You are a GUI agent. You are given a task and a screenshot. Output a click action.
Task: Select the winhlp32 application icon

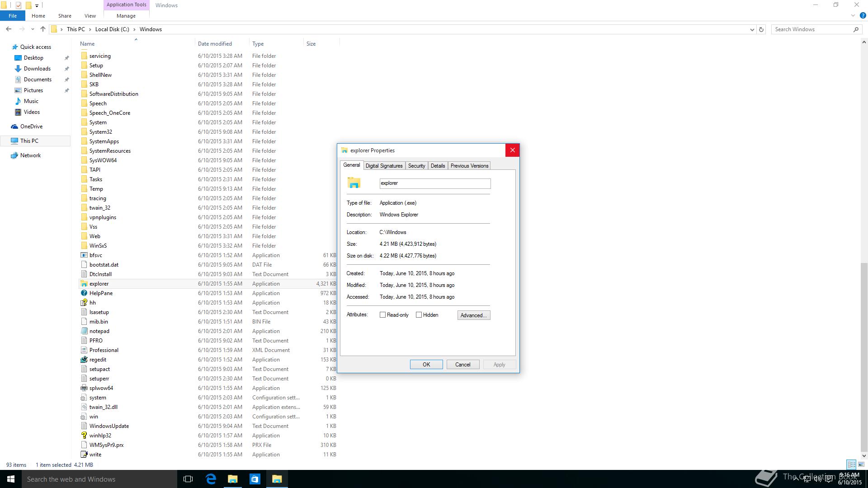pyautogui.click(x=84, y=436)
